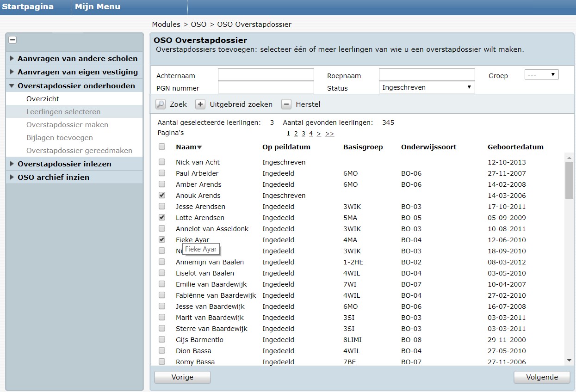
Task: Focus the PGN nummer input field
Action: (x=266, y=87)
